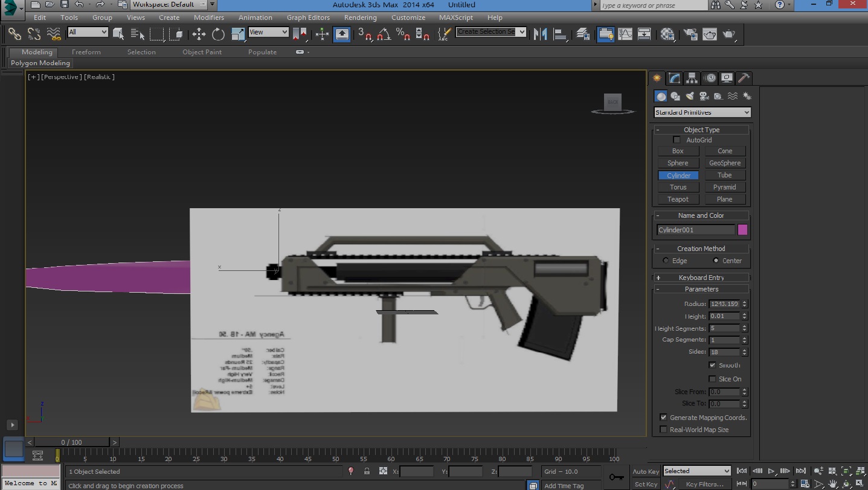868x490 pixels.
Task: Enable the Slice On checkbox
Action: [713, 379]
